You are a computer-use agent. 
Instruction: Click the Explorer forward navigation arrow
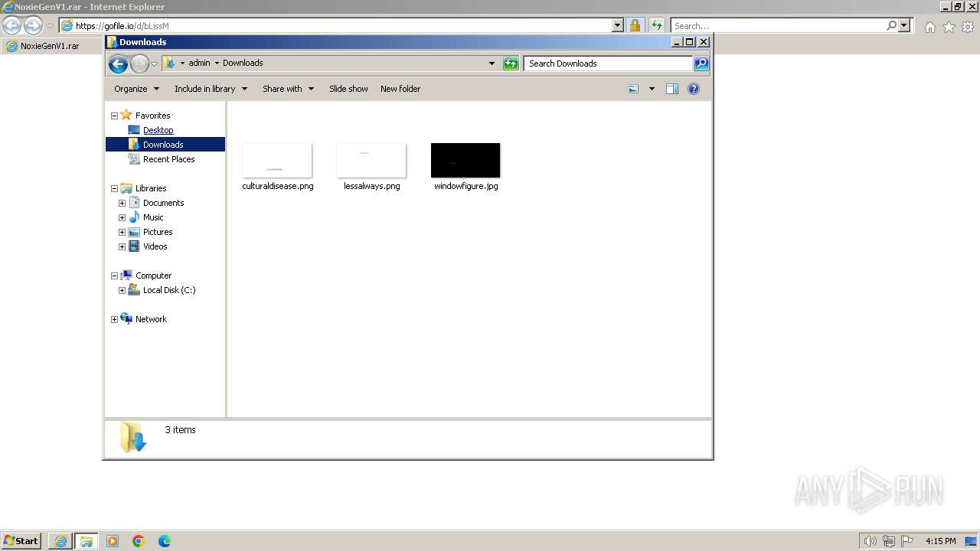click(139, 64)
